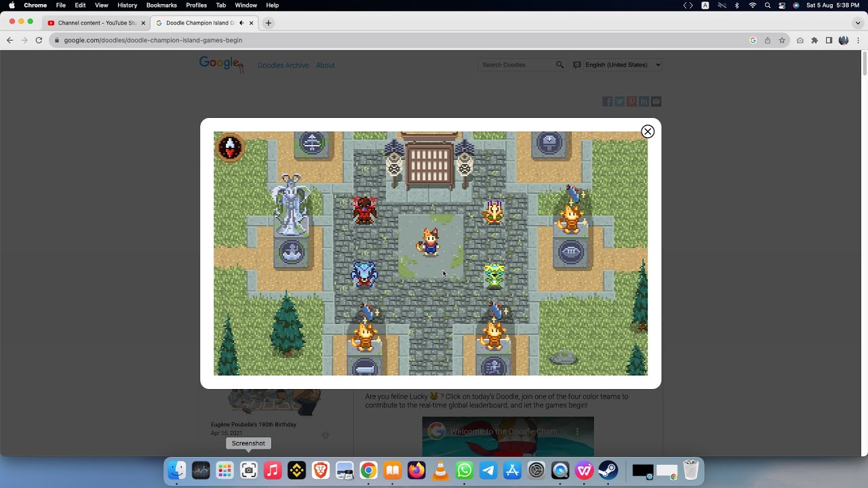Play the Welcome to the Doodle Champion video
The image size is (868, 488).
508,436
